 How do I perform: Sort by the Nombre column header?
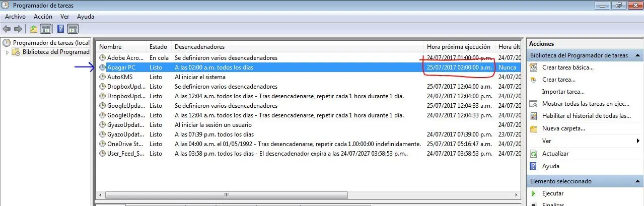121,47
